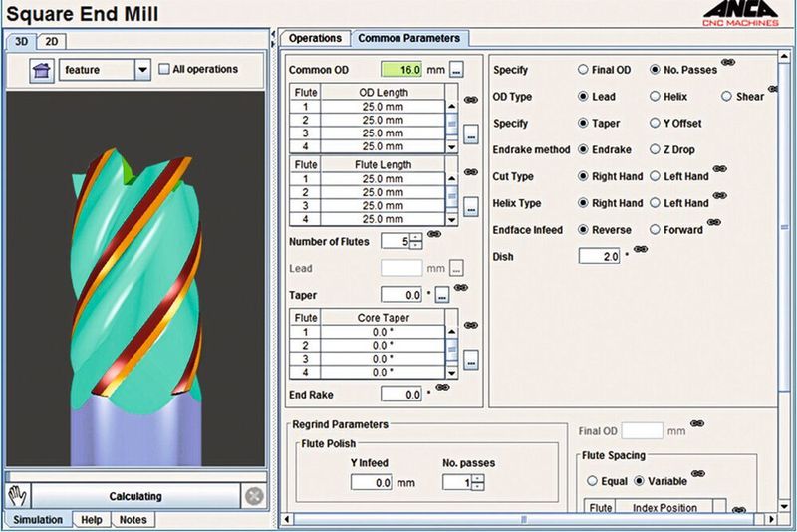The height and width of the screenshot is (532, 797).
Task: Click the link chain icon beside Number of Flutes
Action: [x=434, y=234]
